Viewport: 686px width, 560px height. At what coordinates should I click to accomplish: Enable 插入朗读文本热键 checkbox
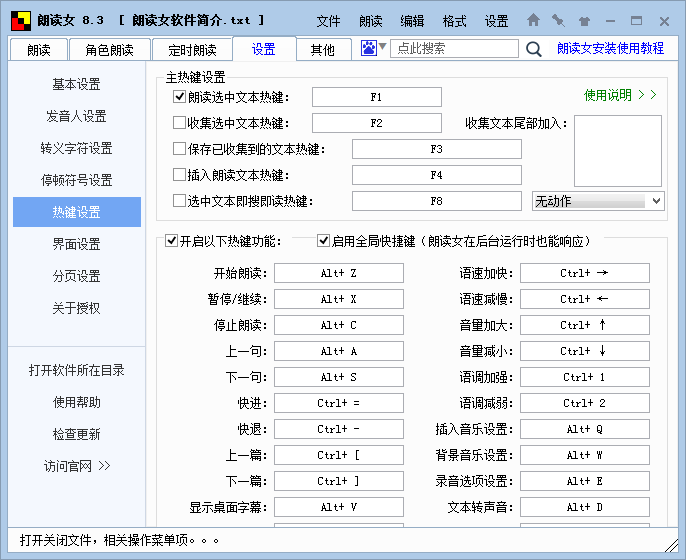179,175
